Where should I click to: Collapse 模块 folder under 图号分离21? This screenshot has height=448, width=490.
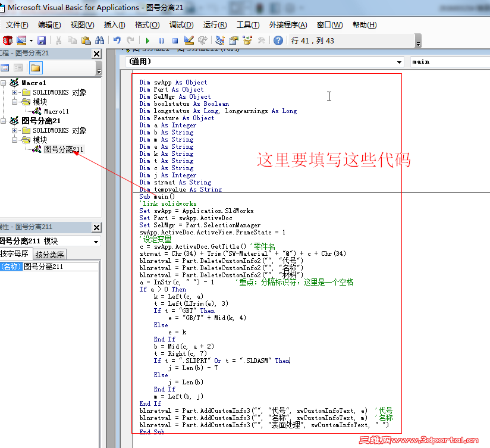pos(14,140)
